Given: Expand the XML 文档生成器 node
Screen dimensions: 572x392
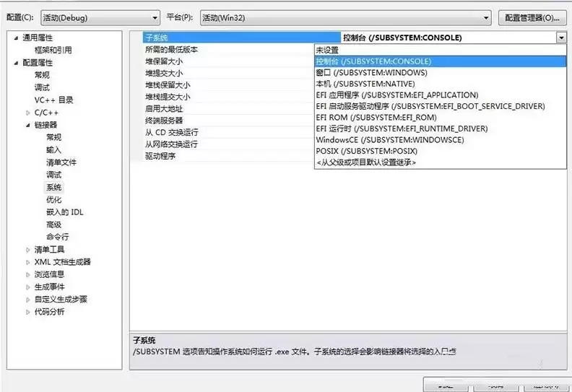Looking at the screenshot, I should (x=28, y=262).
